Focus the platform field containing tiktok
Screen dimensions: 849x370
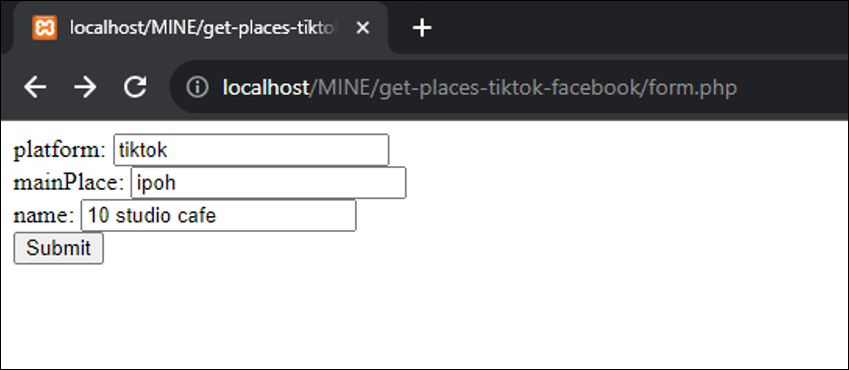[x=251, y=150]
